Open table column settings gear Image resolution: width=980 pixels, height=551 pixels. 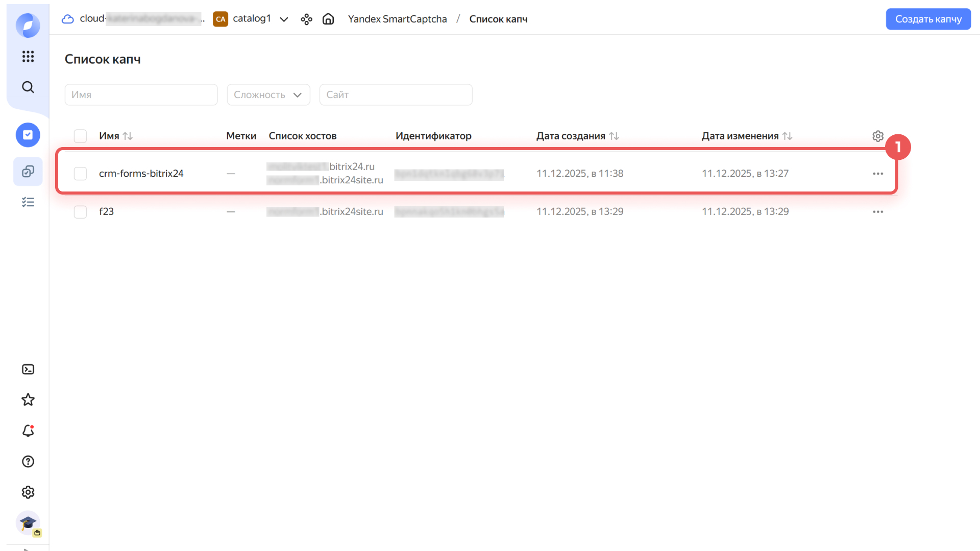(877, 136)
